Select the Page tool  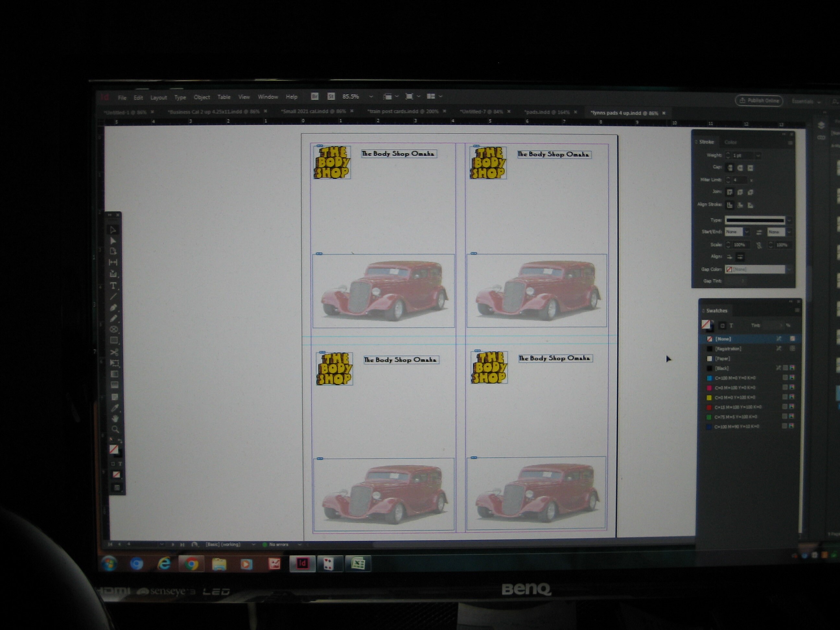coord(113,251)
